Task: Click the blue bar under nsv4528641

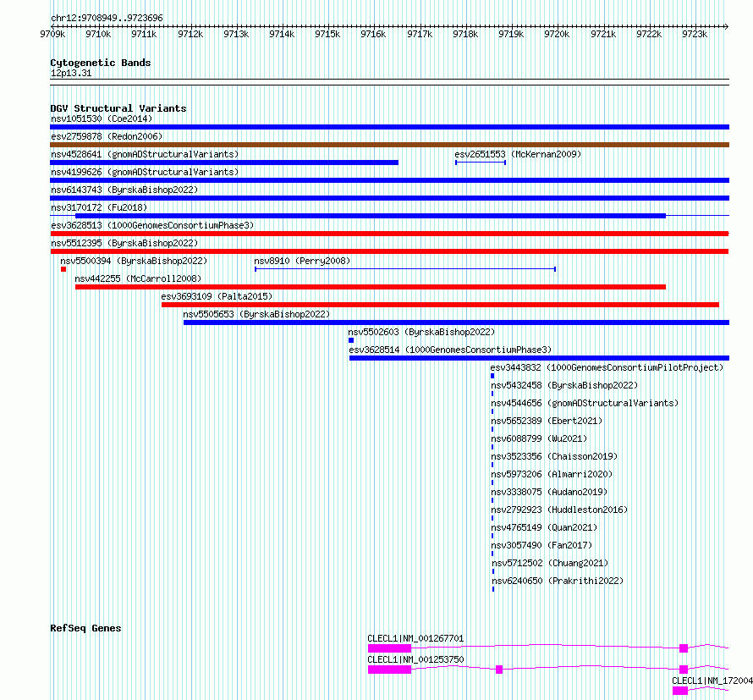Action: 224,163
